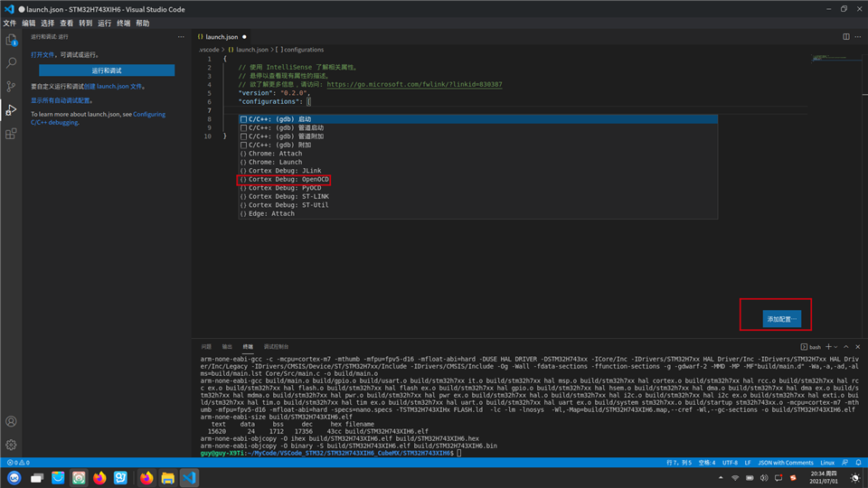Open the app store bag icon in taskbar

pos(58,478)
